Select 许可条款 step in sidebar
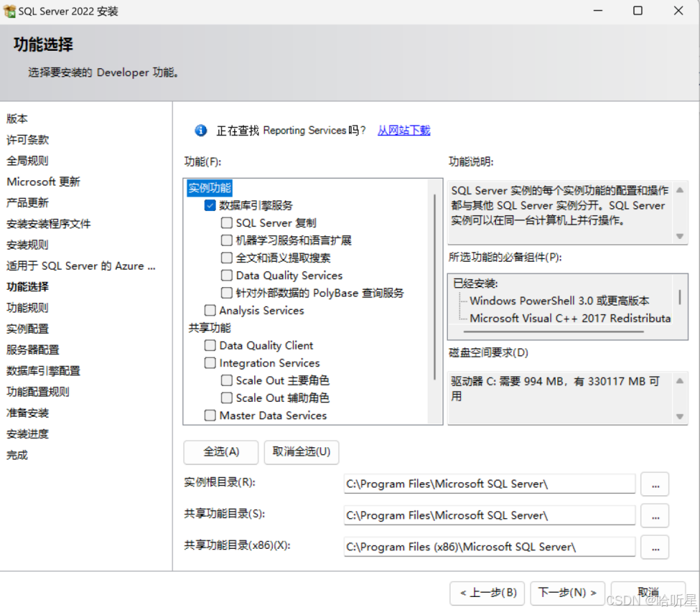Screen dimensions: 700x613 point(28,140)
